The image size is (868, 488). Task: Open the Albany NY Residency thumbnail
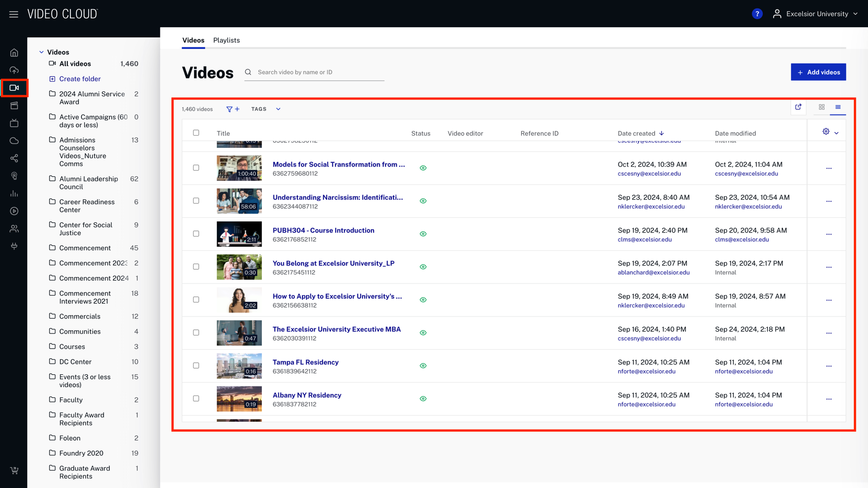(239, 399)
